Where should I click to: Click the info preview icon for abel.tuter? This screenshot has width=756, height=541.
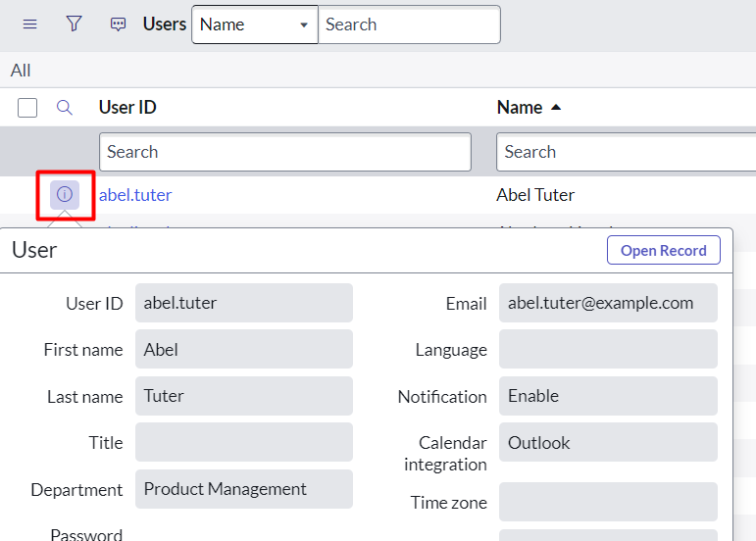click(x=65, y=194)
